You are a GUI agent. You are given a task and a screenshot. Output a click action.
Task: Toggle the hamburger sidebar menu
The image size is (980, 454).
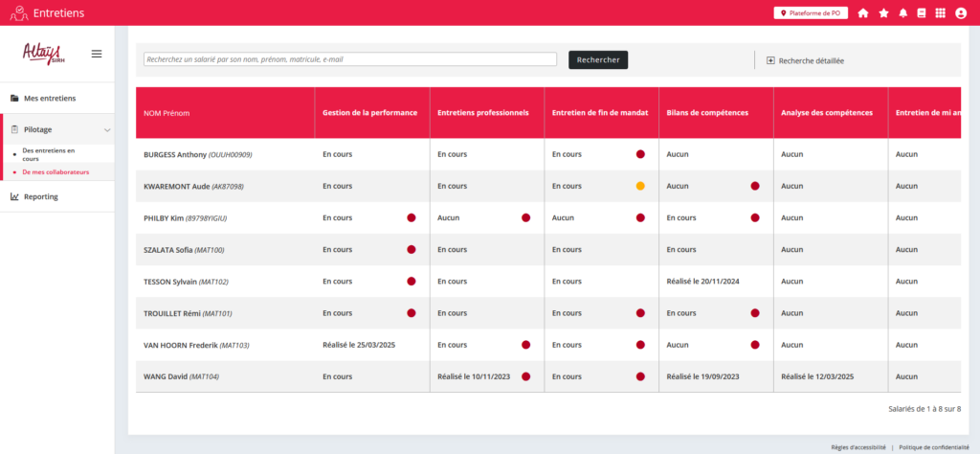(x=97, y=54)
